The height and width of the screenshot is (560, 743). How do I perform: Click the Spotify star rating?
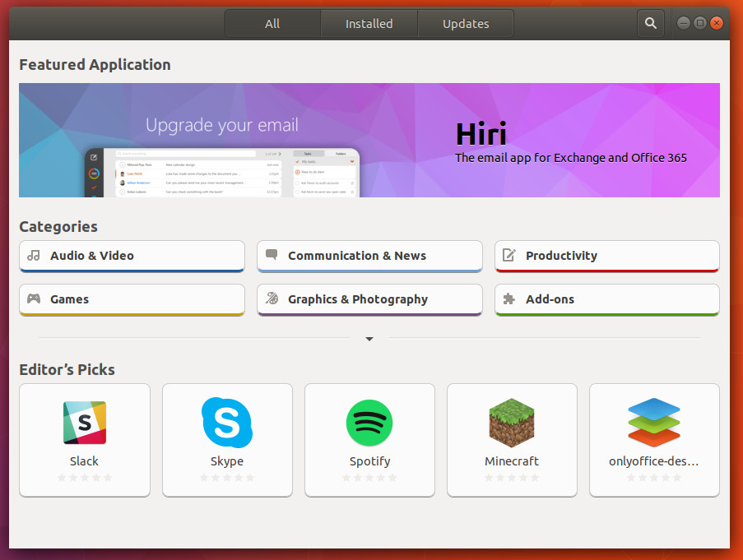point(369,478)
